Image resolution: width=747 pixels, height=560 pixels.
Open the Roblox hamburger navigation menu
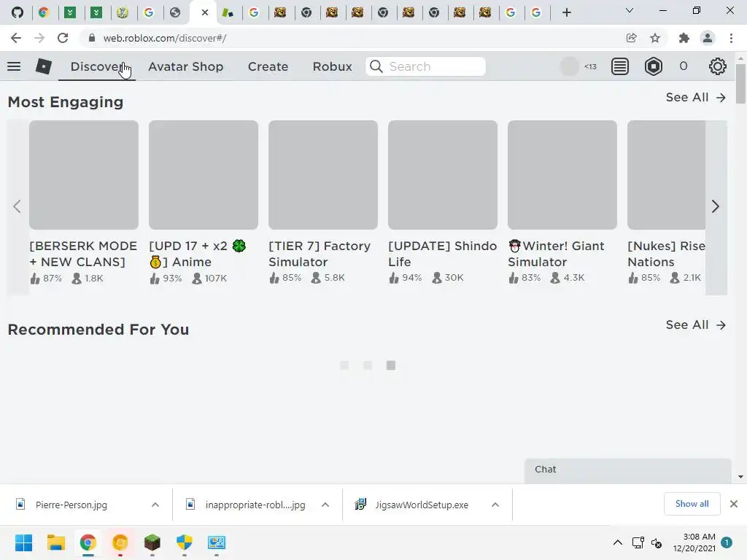tap(14, 66)
